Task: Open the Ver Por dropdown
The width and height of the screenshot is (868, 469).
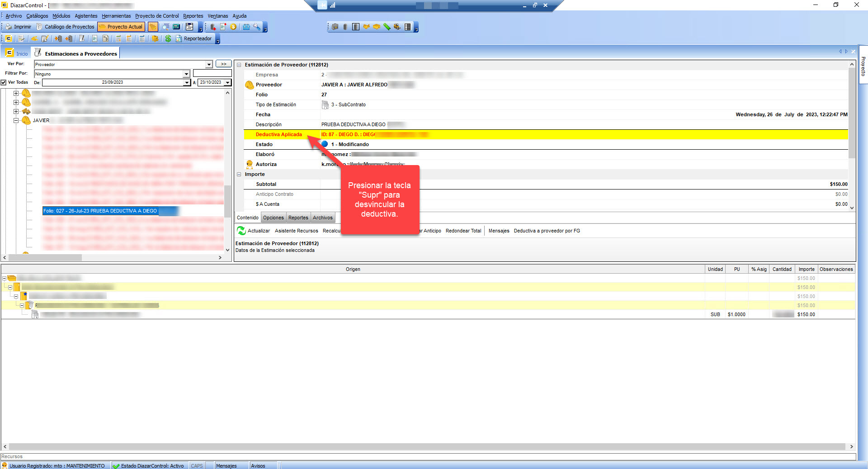Action: click(209, 65)
